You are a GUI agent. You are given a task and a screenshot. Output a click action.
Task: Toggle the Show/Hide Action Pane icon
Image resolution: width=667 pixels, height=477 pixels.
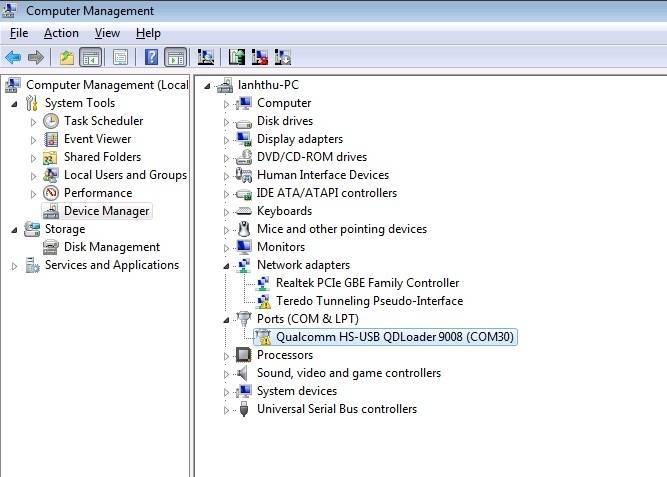tap(176, 57)
